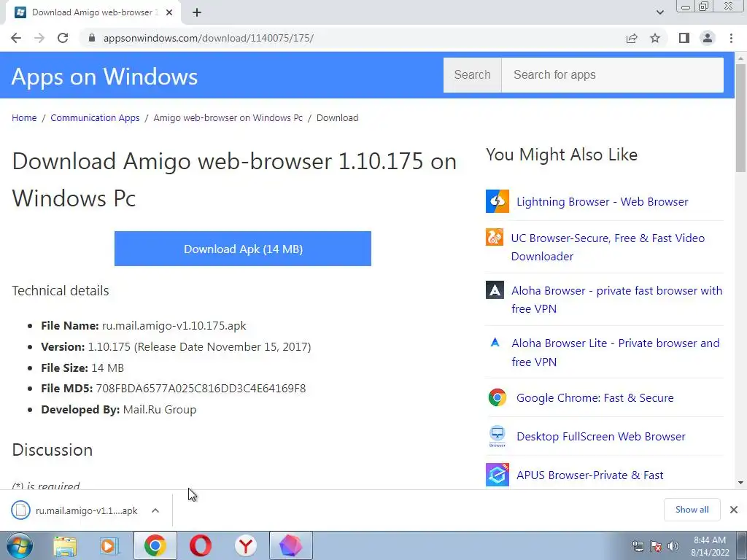Click Show all downloads

pos(692,510)
